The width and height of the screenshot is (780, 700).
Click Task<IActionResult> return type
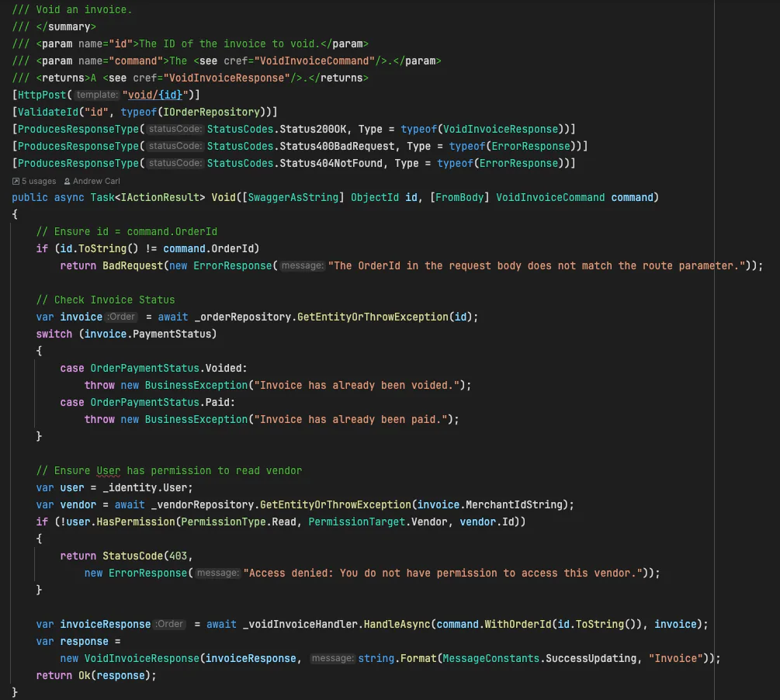(x=147, y=198)
